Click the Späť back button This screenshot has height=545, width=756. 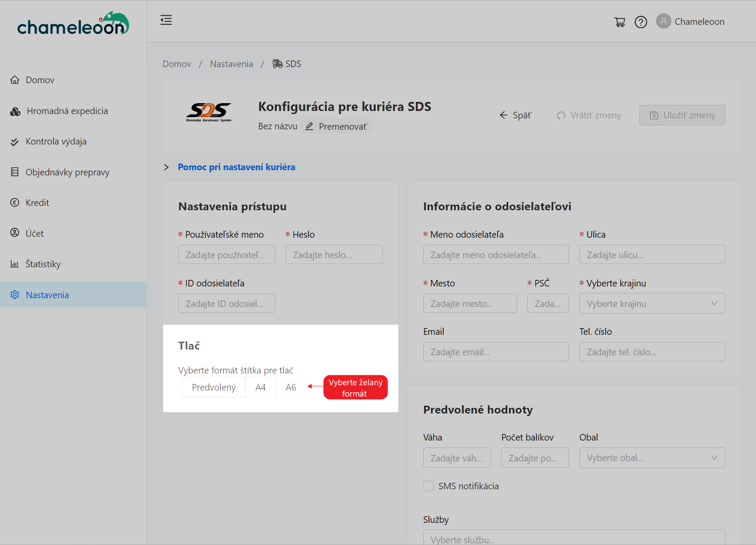(x=515, y=115)
